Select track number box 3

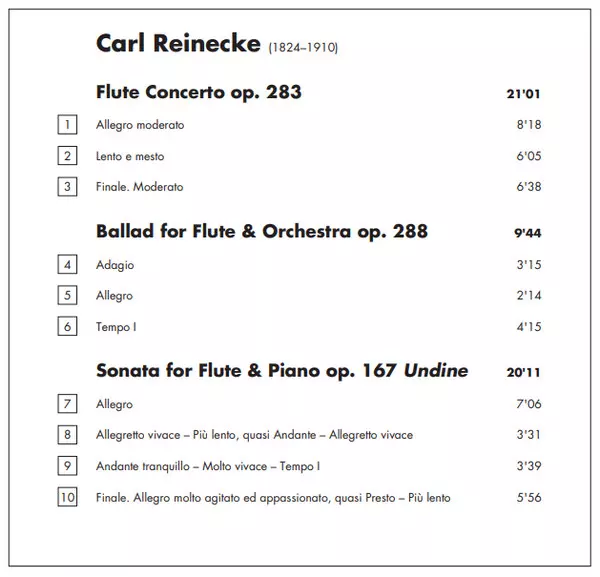68,186
